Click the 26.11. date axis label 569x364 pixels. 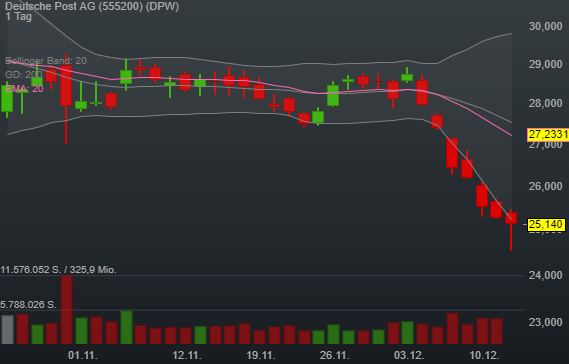335,355
